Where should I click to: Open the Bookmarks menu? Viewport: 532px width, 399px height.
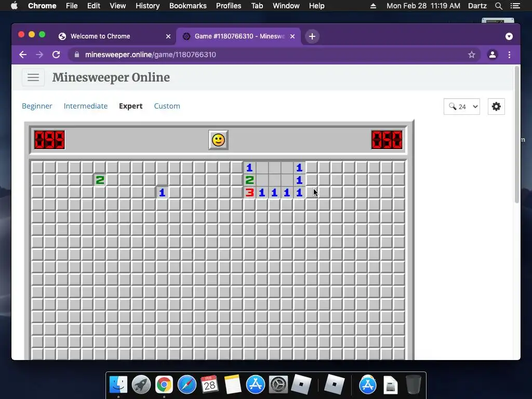188,6
